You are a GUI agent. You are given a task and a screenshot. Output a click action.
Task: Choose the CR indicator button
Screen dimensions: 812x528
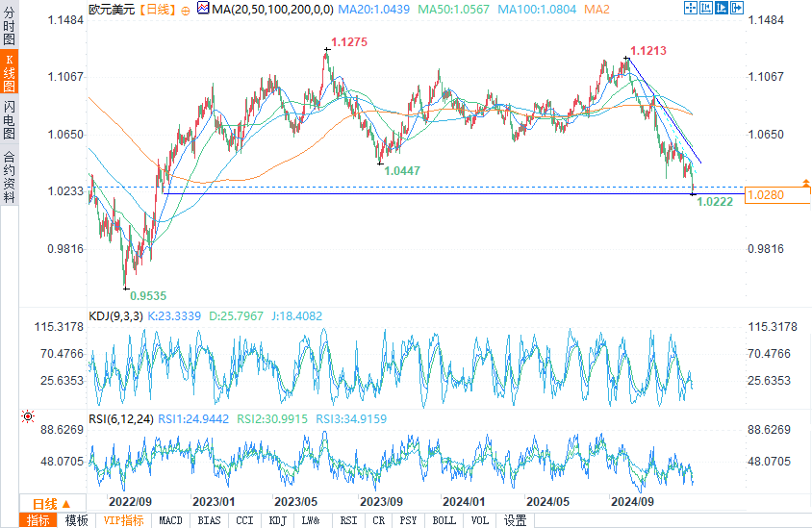coord(378,520)
